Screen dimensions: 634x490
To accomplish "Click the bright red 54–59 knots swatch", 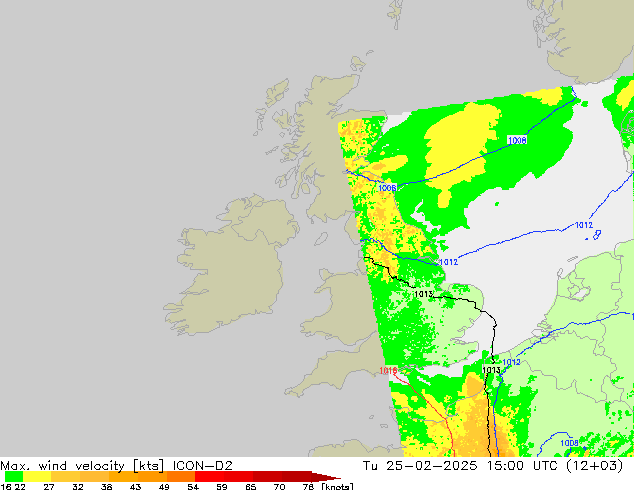I will point(209,476).
